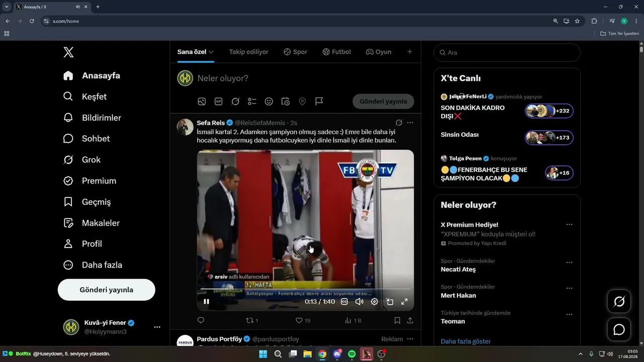Mute the video sound
This screenshot has height=362, width=644.
click(359, 302)
